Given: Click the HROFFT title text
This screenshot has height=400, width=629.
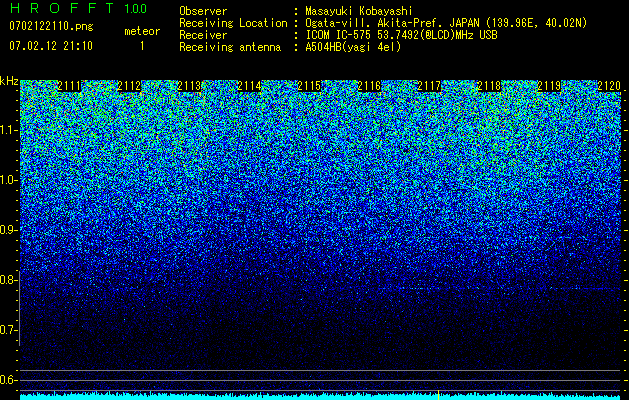Looking at the screenshot, I should click(62, 8).
